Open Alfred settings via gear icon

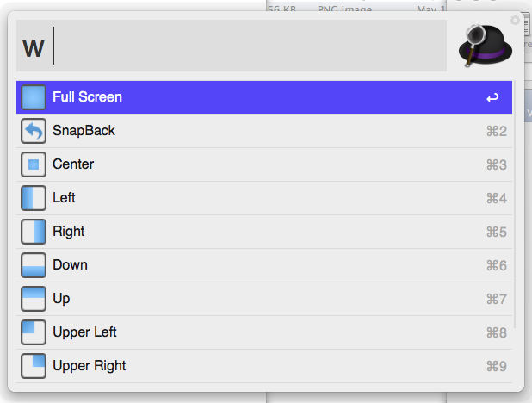point(515,20)
